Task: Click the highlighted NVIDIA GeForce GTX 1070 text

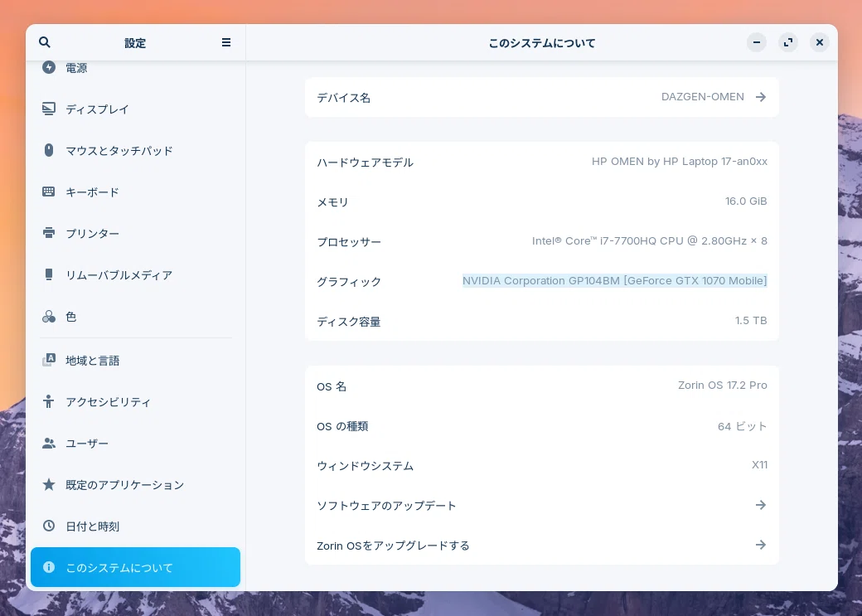Action: click(x=615, y=280)
